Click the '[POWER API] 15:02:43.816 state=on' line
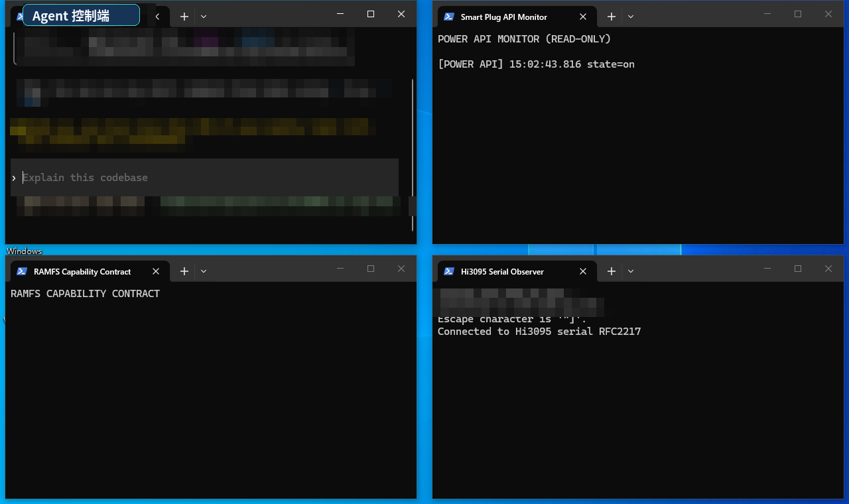 pos(536,64)
